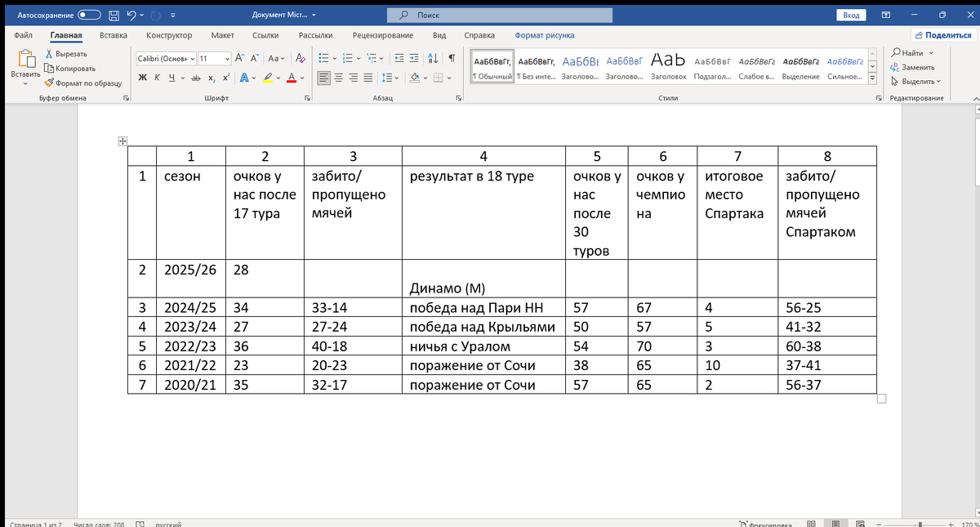Image resolution: width=980 pixels, height=527 pixels.
Task: Align text to the right
Action: tap(354, 78)
